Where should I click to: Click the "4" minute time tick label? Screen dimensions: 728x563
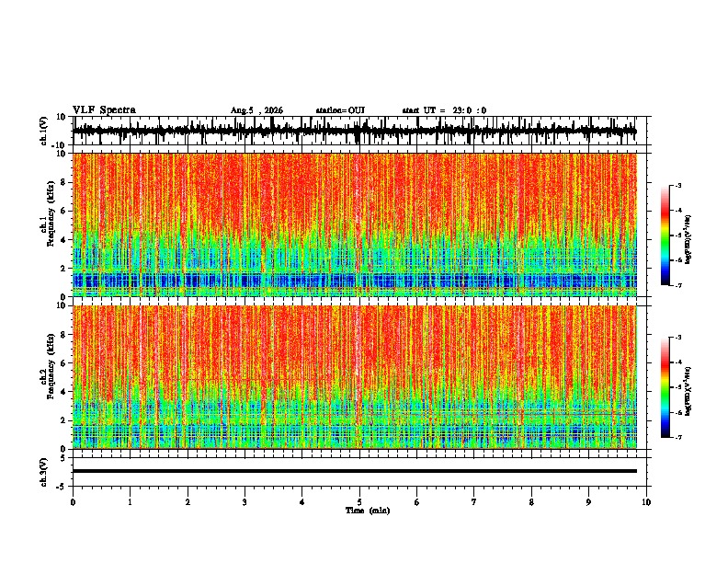pos(302,502)
